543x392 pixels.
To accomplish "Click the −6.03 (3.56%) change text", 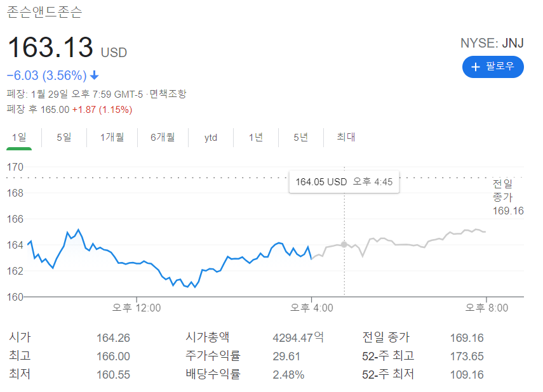I will pos(47,75).
